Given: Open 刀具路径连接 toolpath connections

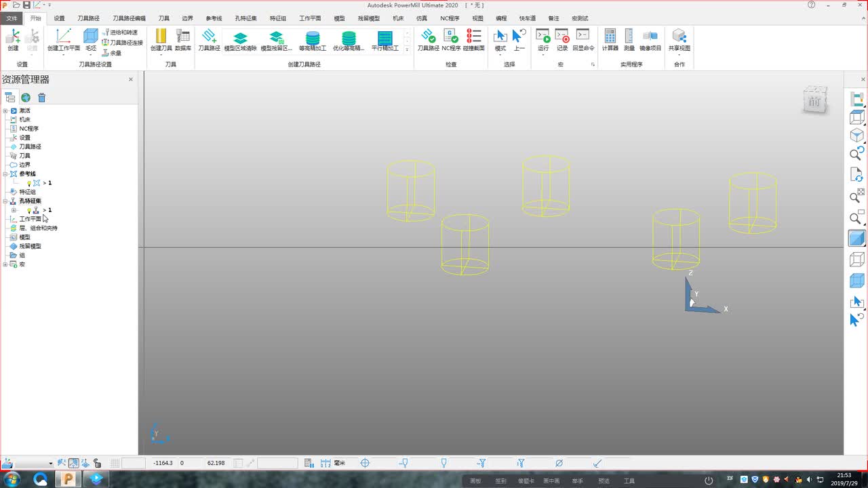Looking at the screenshot, I should [123, 43].
